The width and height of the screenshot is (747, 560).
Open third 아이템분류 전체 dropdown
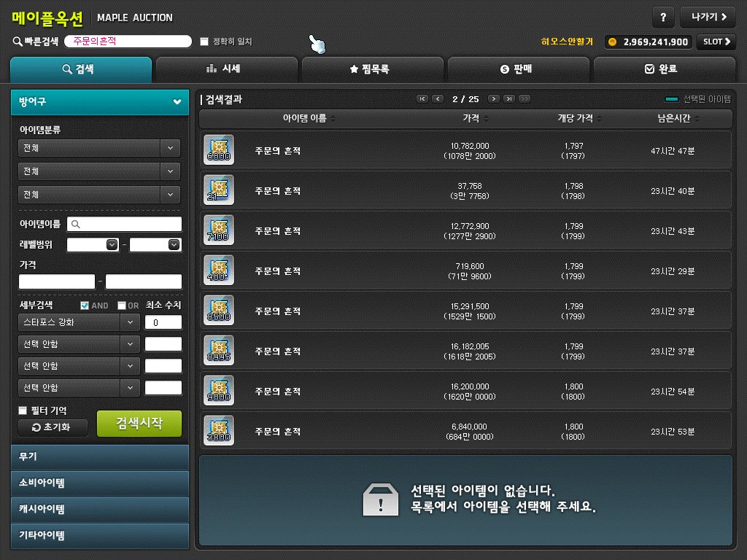[99, 194]
